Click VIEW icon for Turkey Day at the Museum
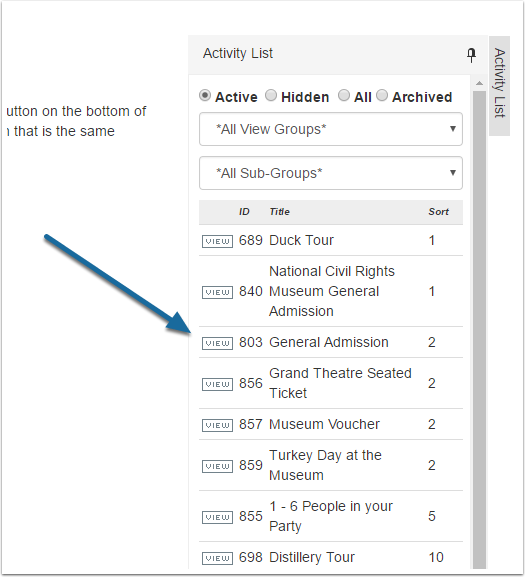This screenshot has height=577, width=525. click(217, 466)
